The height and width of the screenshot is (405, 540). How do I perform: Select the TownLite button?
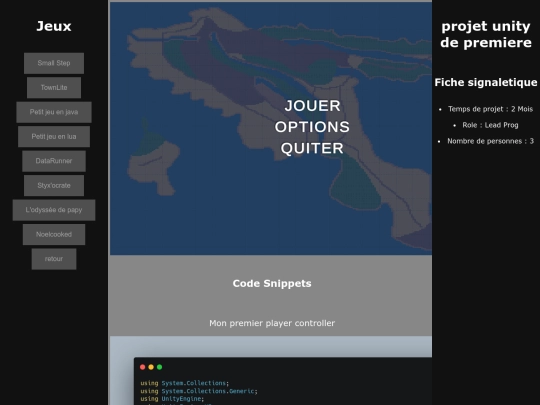[x=54, y=87]
